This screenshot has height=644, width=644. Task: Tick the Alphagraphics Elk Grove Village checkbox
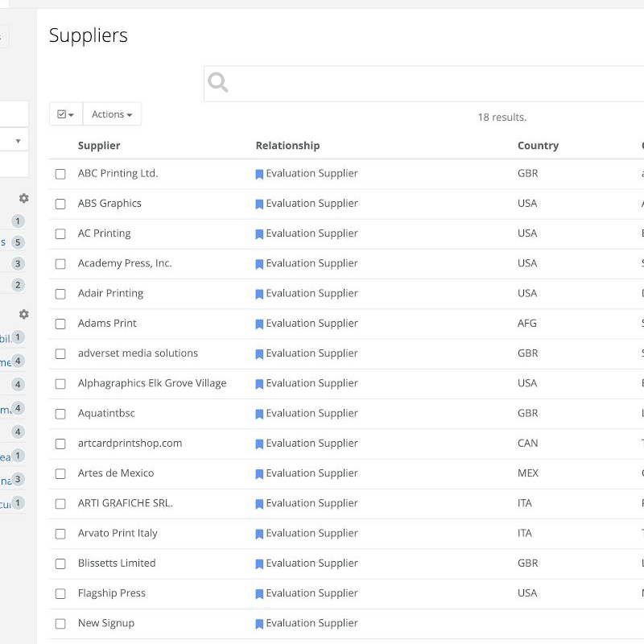tap(60, 384)
